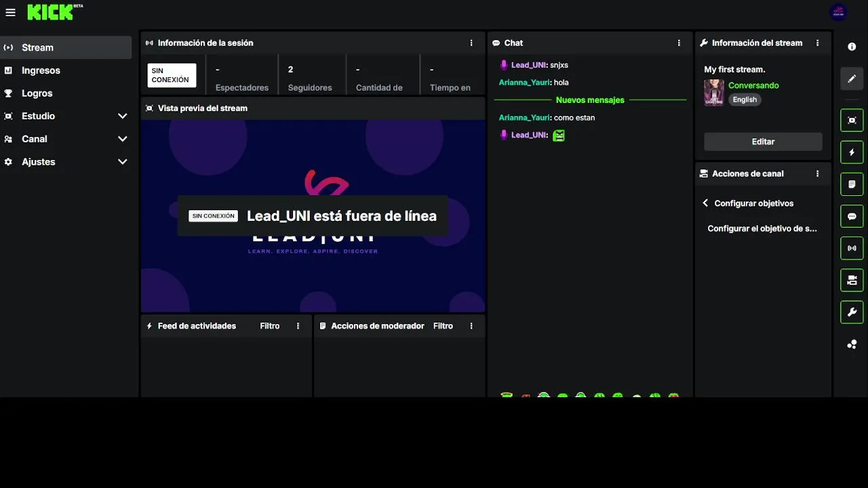Open Información del stream options menu
Image resolution: width=868 pixels, height=488 pixels.
coord(818,43)
